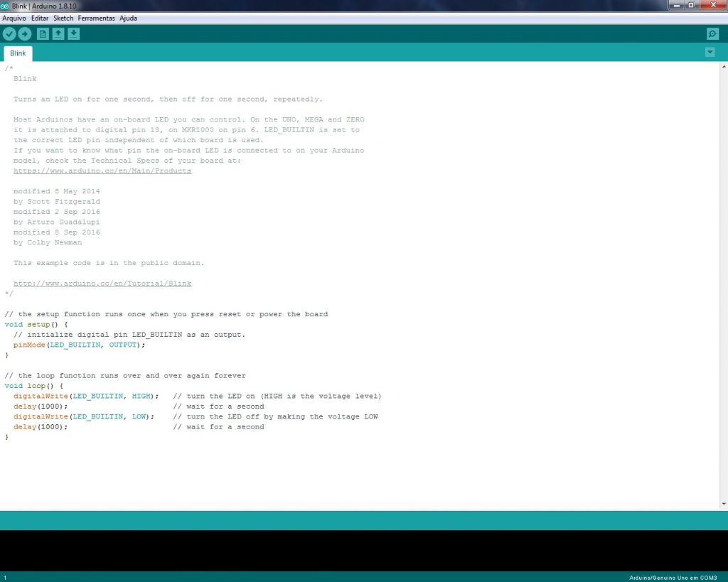Follow the arduino.cc Main/Products link
Viewport: 728px width, 582px height.
tap(102, 171)
